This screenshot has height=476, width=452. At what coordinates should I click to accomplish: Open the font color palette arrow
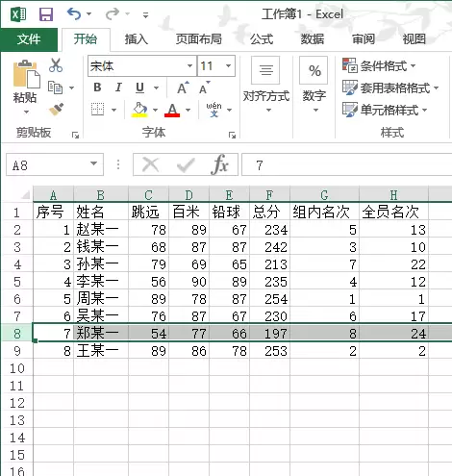(x=188, y=110)
